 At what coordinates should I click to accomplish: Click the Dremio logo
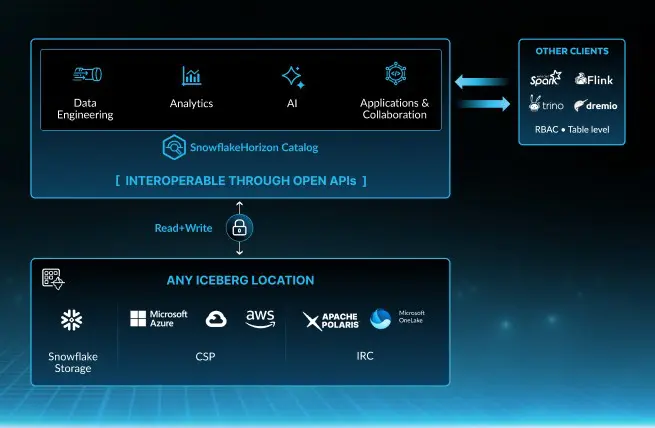[x=594, y=105]
